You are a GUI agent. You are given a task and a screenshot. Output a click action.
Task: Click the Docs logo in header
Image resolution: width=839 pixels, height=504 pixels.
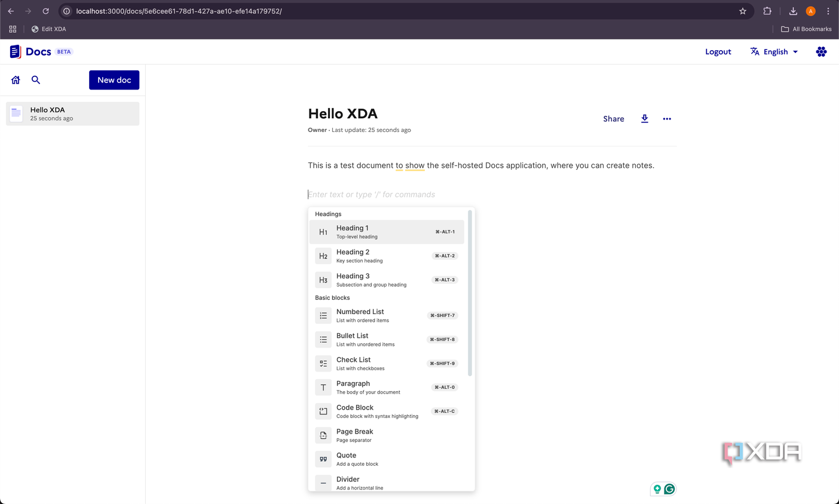tap(30, 52)
